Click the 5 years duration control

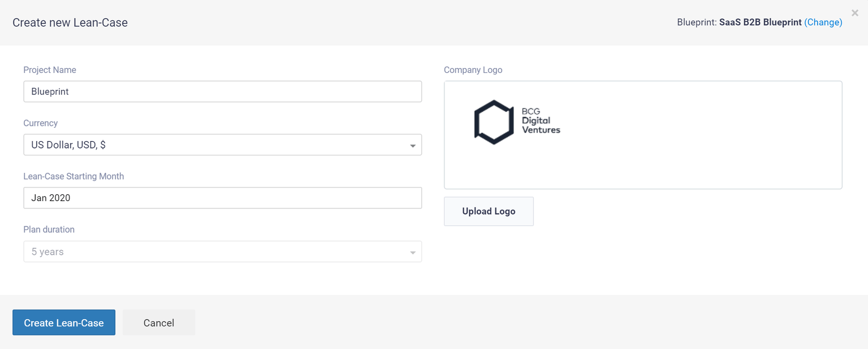click(x=222, y=251)
